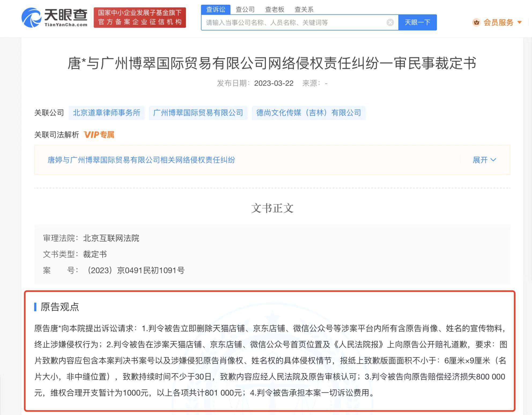
Task: Click the 原告观点 section heading
Action: 60,307
